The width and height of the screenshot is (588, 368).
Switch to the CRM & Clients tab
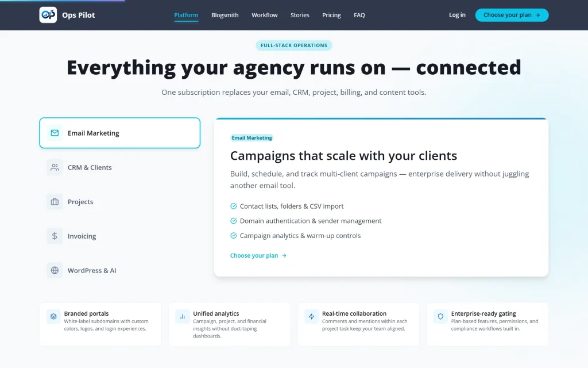[x=119, y=167]
